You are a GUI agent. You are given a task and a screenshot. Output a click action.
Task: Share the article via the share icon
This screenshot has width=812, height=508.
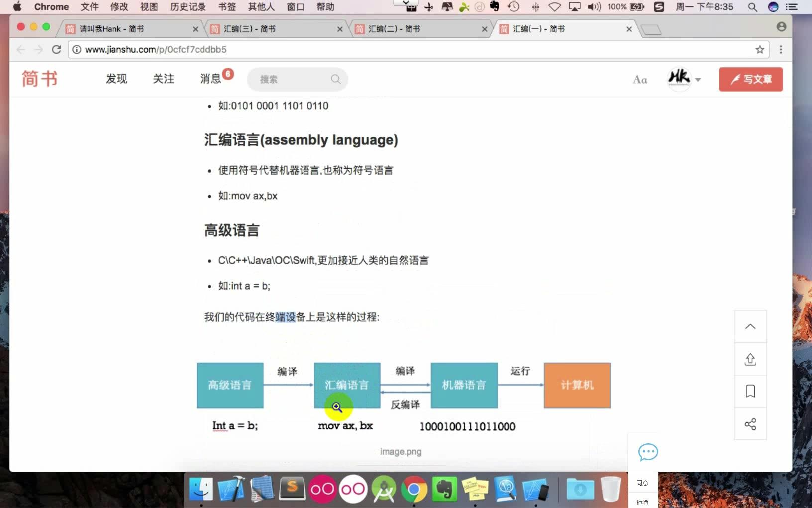(x=750, y=424)
